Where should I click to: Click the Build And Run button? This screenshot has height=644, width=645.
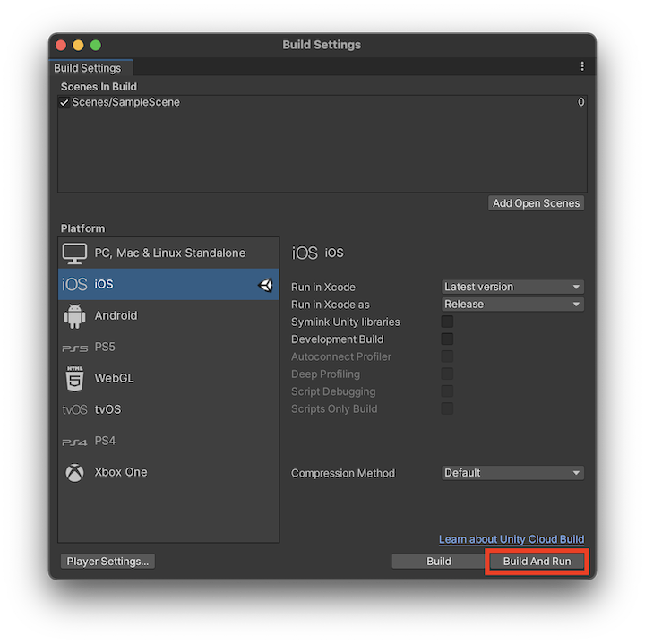click(537, 562)
